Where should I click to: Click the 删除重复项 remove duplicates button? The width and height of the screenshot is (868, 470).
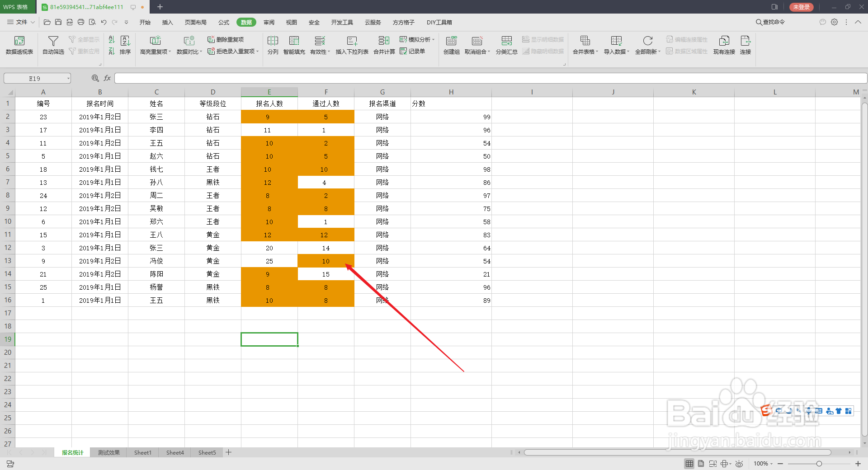226,39
